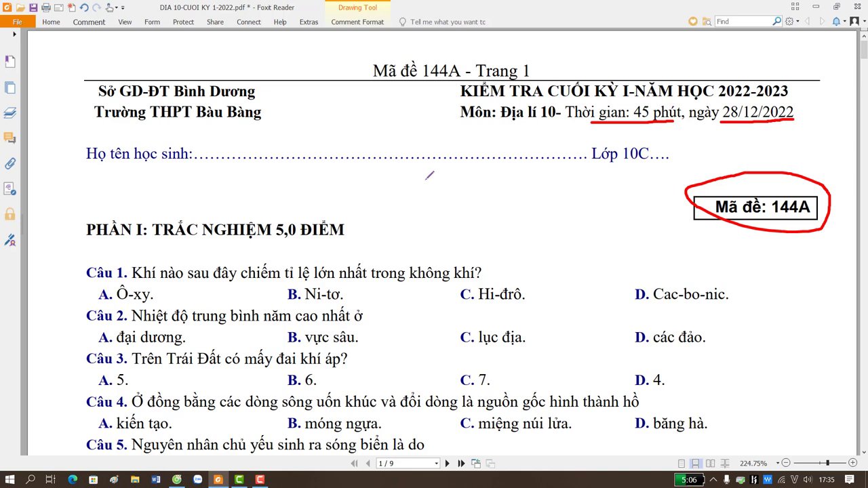
Task: Click the Windows Start button
Action: coord(10,479)
